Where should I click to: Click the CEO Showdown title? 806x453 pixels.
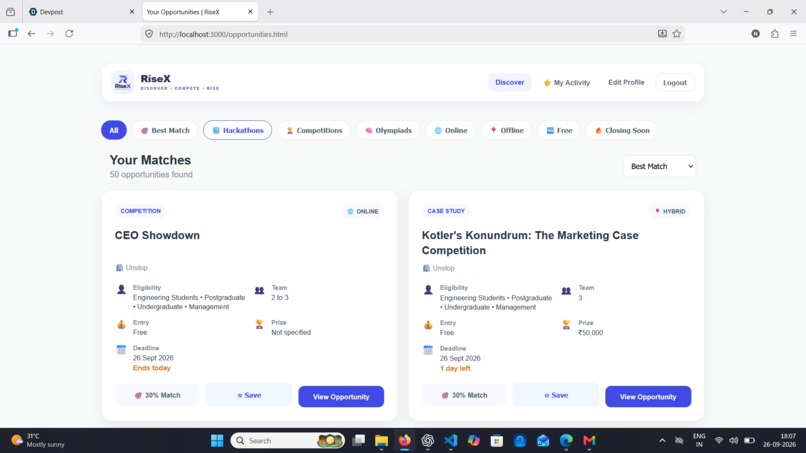point(157,235)
